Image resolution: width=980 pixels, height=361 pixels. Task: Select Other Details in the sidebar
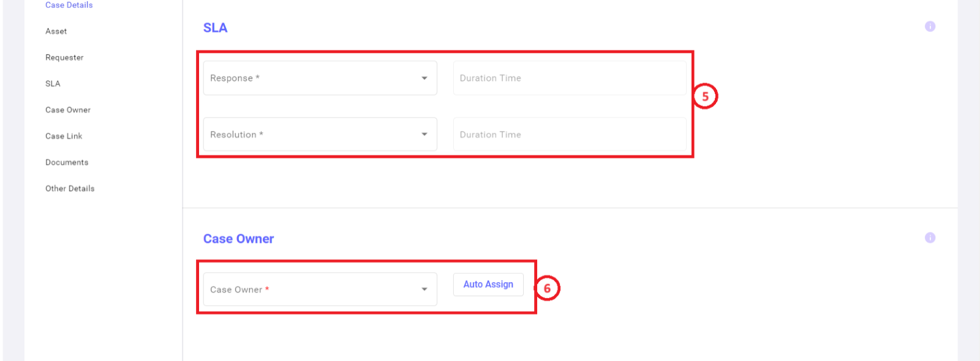[x=70, y=188]
